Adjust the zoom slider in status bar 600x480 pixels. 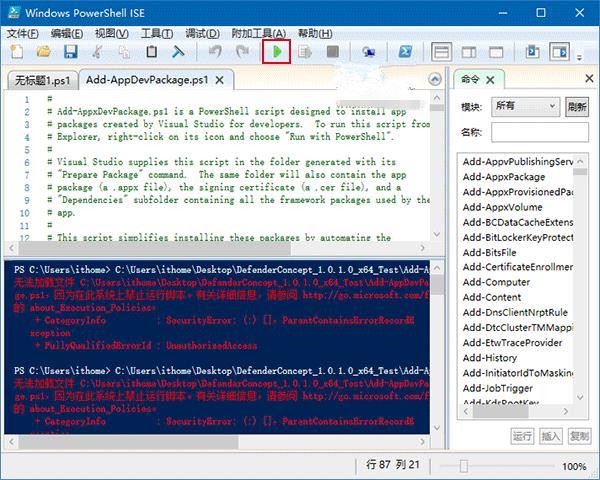click(464, 466)
